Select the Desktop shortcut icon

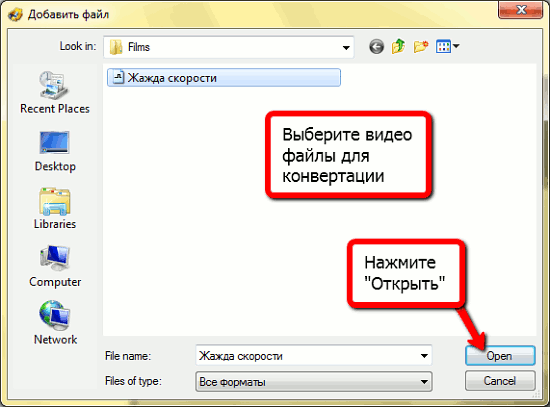pyautogui.click(x=55, y=142)
